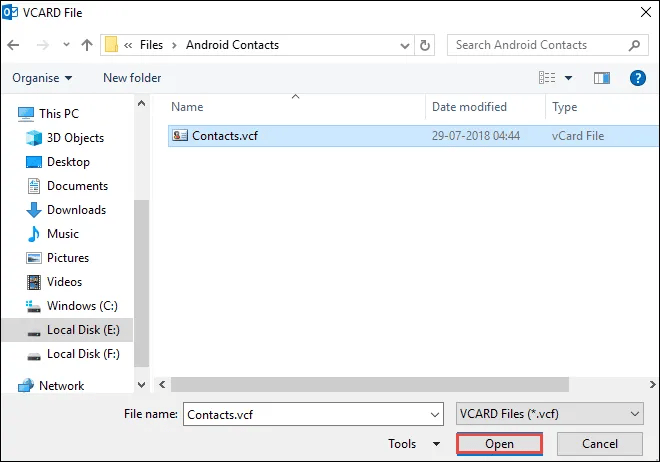Image resolution: width=660 pixels, height=462 pixels.
Task: Cancel the VCARD File dialog
Action: (599, 444)
